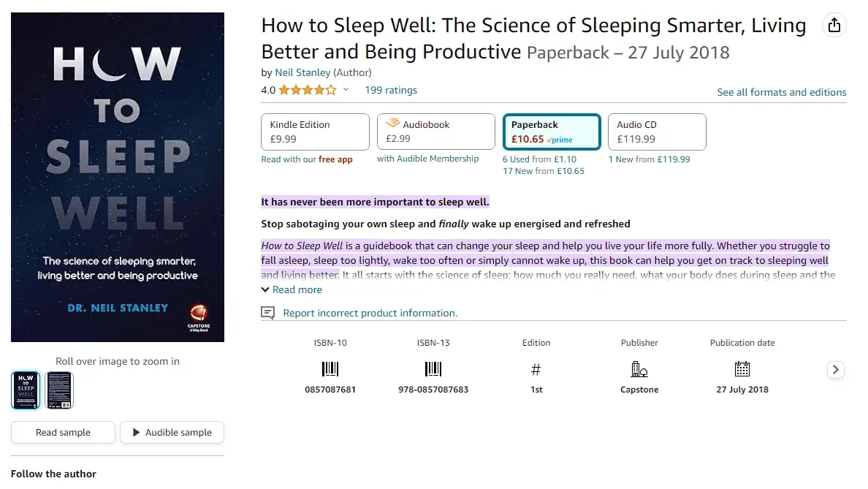Show next product details with right arrow
868x489 pixels.
coord(835,369)
